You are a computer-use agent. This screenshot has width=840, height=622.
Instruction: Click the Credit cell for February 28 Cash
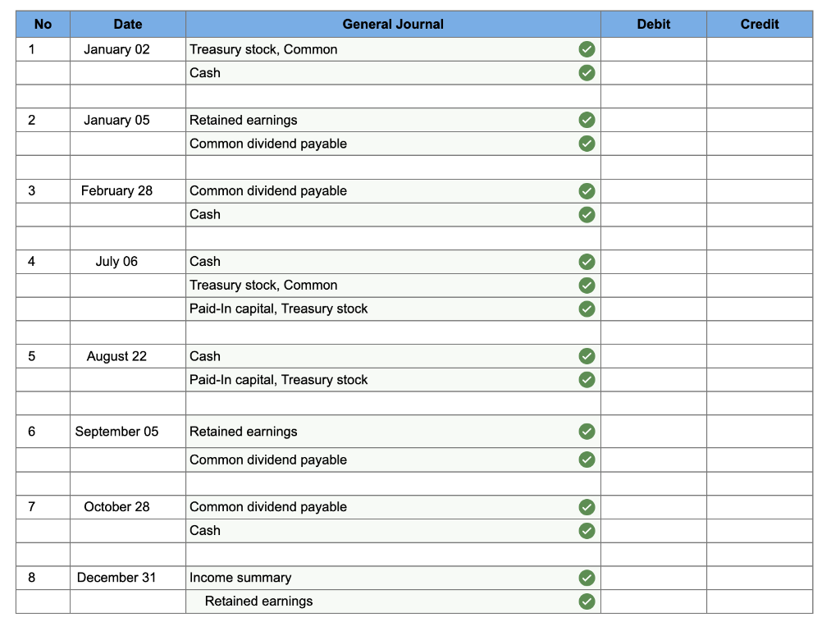point(760,214)
